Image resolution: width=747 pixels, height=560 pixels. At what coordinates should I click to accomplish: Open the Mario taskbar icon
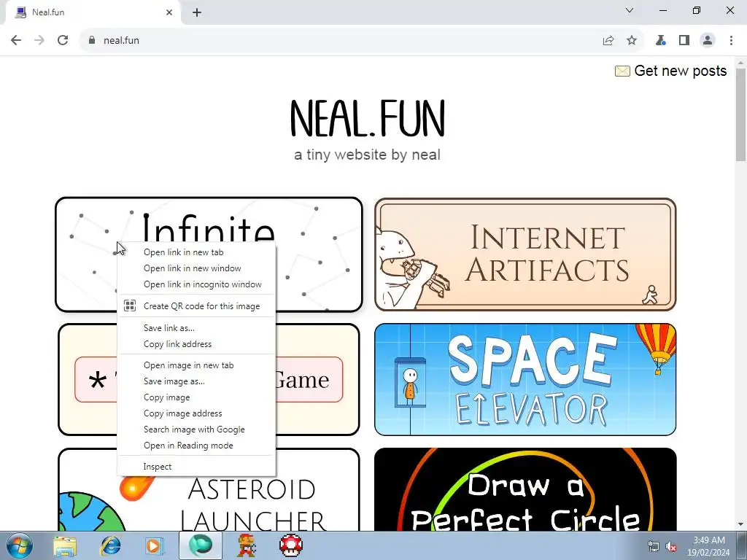tap(247, 545)
